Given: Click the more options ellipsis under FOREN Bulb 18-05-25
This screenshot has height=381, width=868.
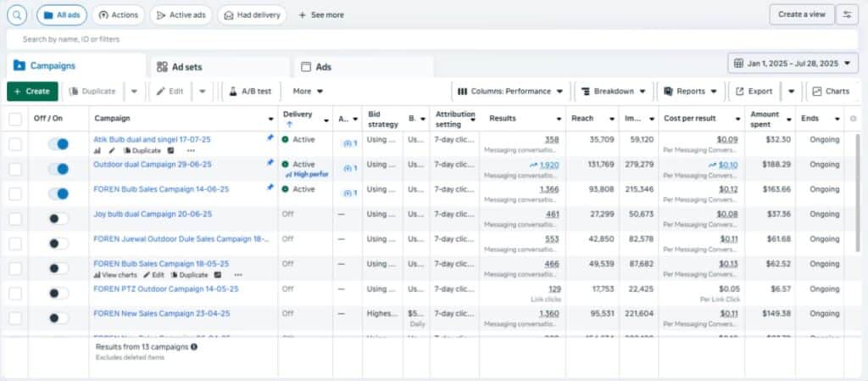Looking at the screenshot, I should [238, 275].
